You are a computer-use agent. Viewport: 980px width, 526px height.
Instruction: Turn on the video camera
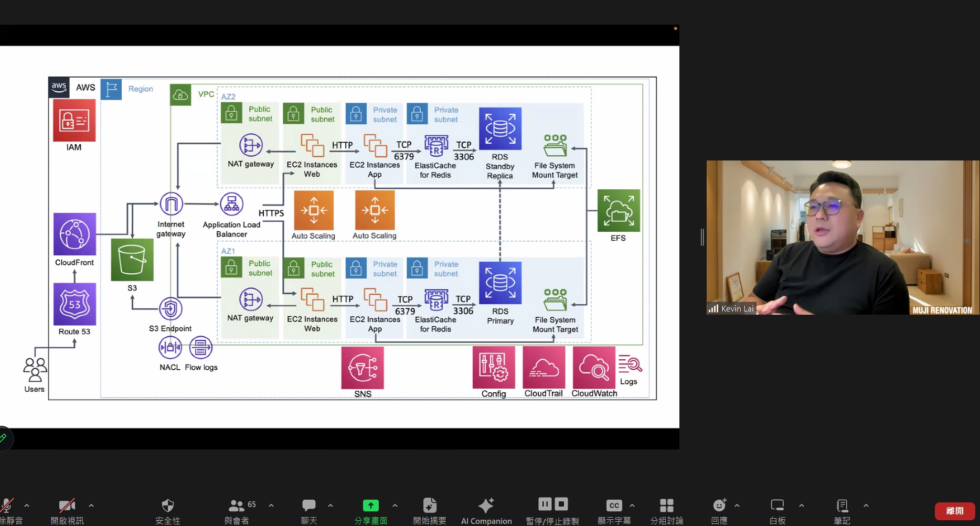pyautogui.click(x=67, y=506)
